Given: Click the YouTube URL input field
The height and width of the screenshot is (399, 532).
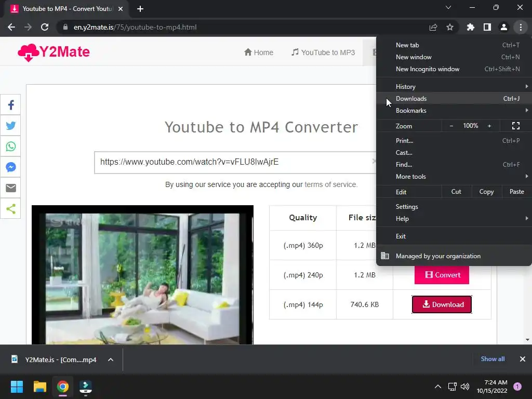Looking at the screenshot, I should [x=235, y=162].
